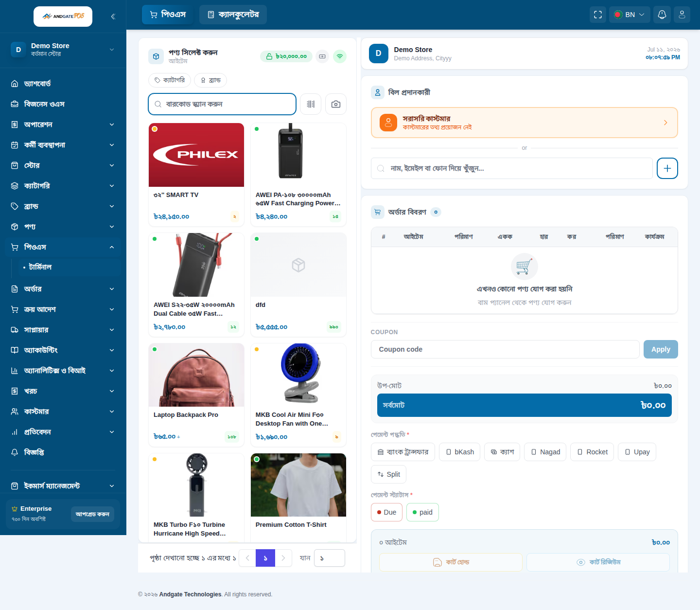Viewport: 700px width, 610px height.
Task: Open the BN language dropdown
Action: pyautogui.click(x=630, y=15)
